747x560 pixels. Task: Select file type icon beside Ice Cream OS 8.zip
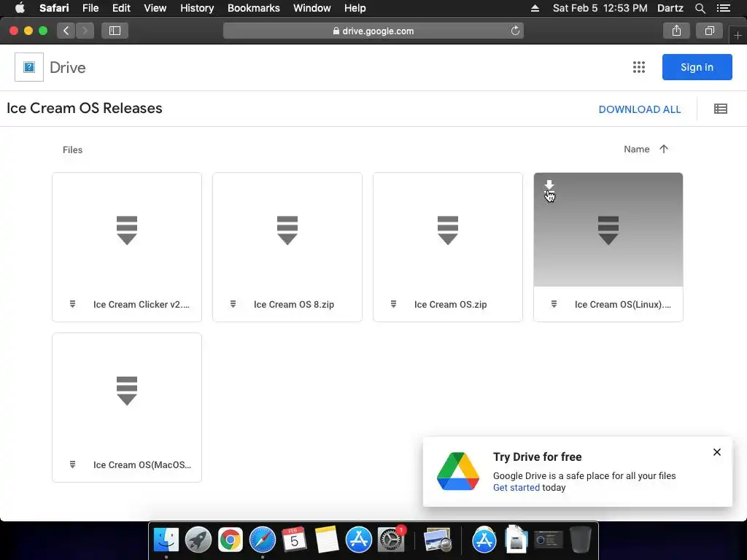[x=233, y=304]
